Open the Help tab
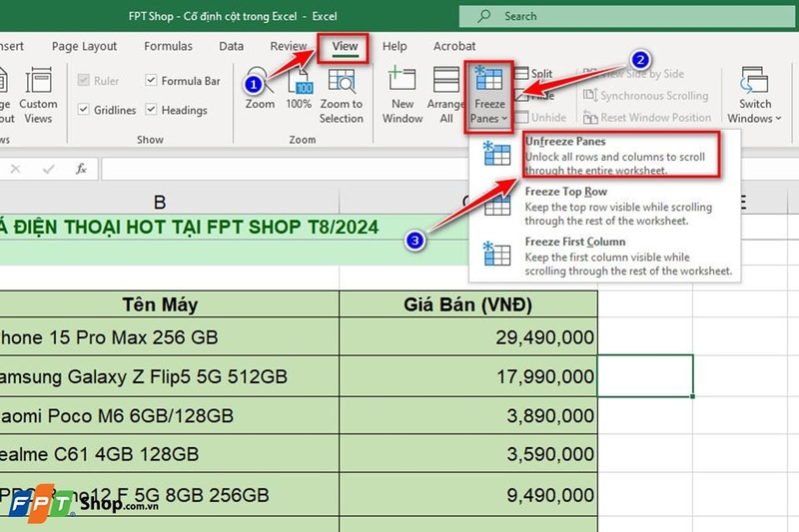Image resolution: width=799 pixels, height=532 pixels. (395, 46)
